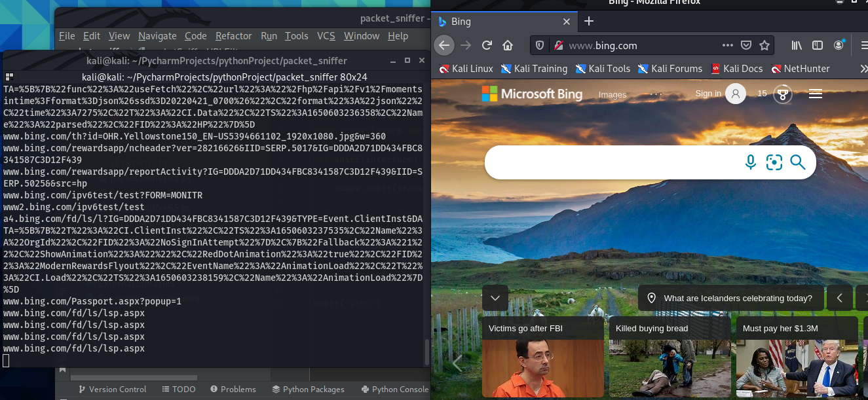Open the Firefox home page icon
Viewport: 868px width, 400px height.
click(x=508, y=45)
